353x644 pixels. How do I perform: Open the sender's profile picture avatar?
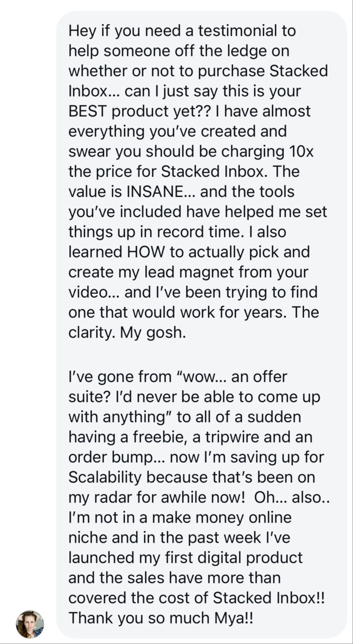pyautogui.click(x=30, y=623)
